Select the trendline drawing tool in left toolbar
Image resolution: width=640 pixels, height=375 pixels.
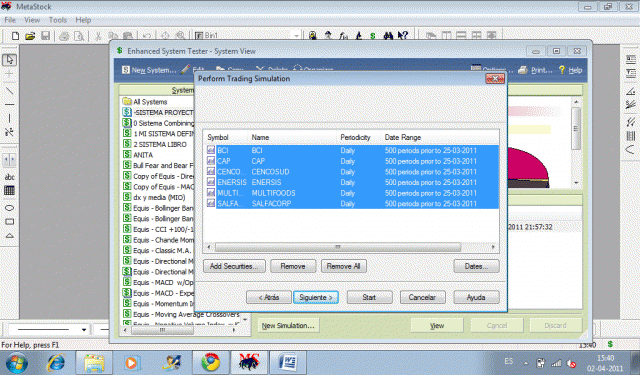point(9,90)
